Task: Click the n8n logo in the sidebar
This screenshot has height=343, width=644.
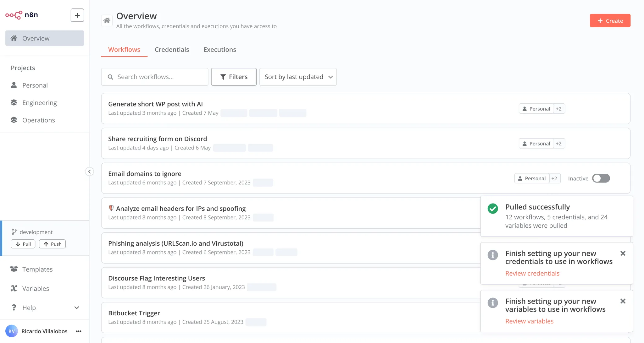Action: pyautogui.click(x=14, y=14)
